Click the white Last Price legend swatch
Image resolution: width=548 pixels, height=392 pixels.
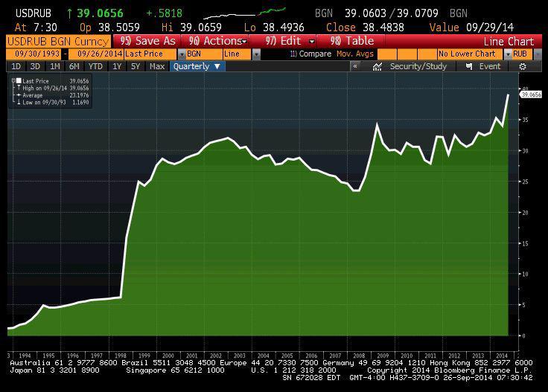tap(16, 80)
